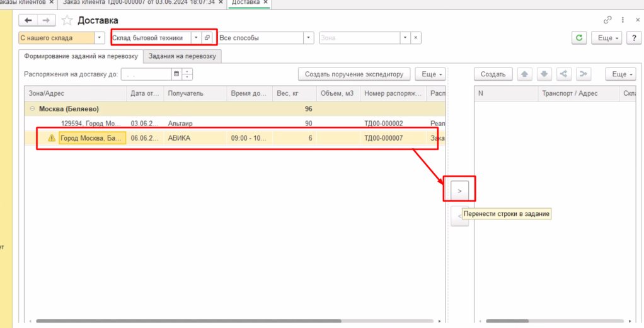
Task: Open the calendar date picker
Action: (177, 74)
